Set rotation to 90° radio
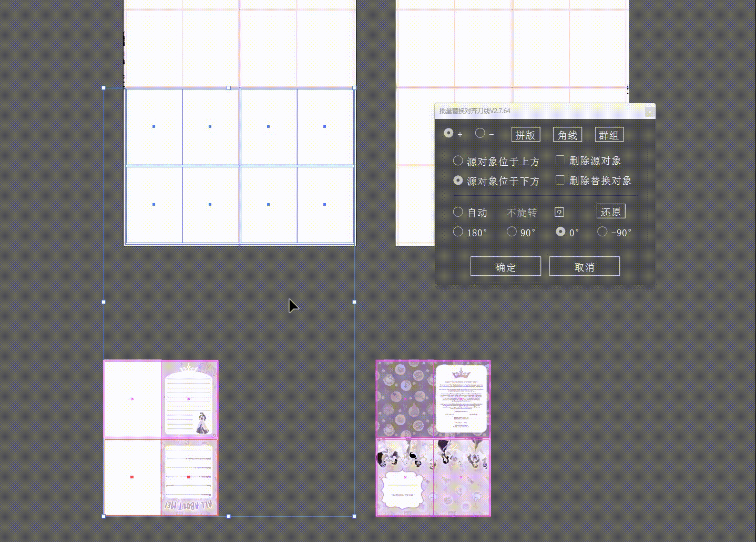 point(512,232)
